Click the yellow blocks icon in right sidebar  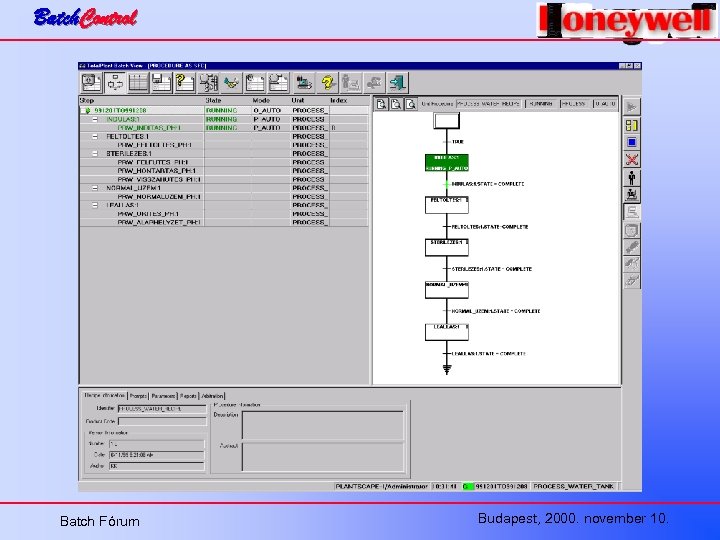[632, 125]
